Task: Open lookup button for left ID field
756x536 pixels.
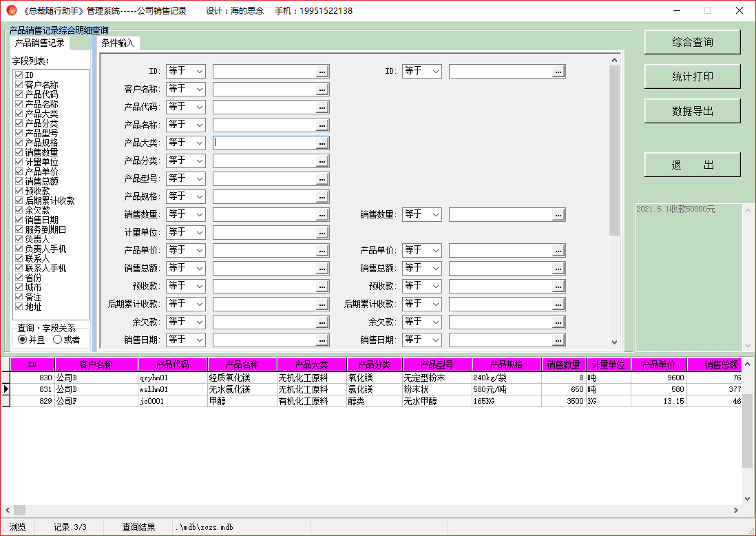Action: pyautogui.click(x=322, y=72)
